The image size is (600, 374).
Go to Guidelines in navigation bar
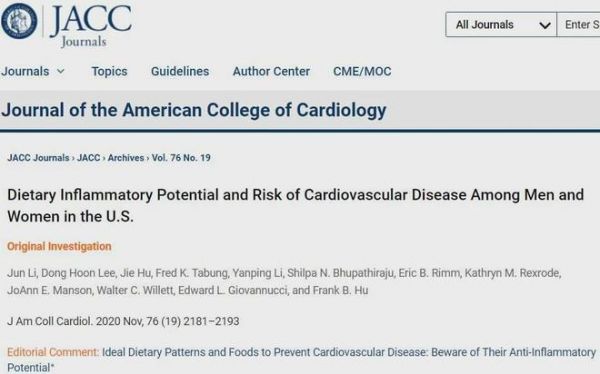tap(180, 72)
